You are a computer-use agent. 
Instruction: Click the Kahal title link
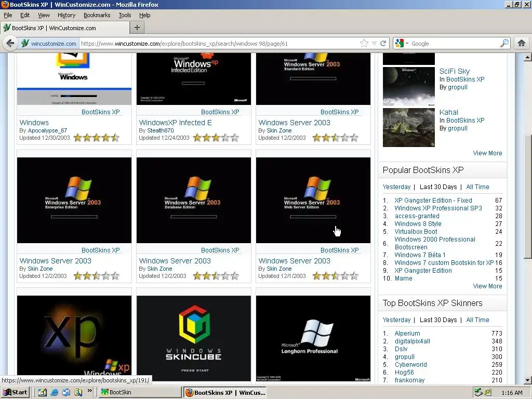[449, 112]
